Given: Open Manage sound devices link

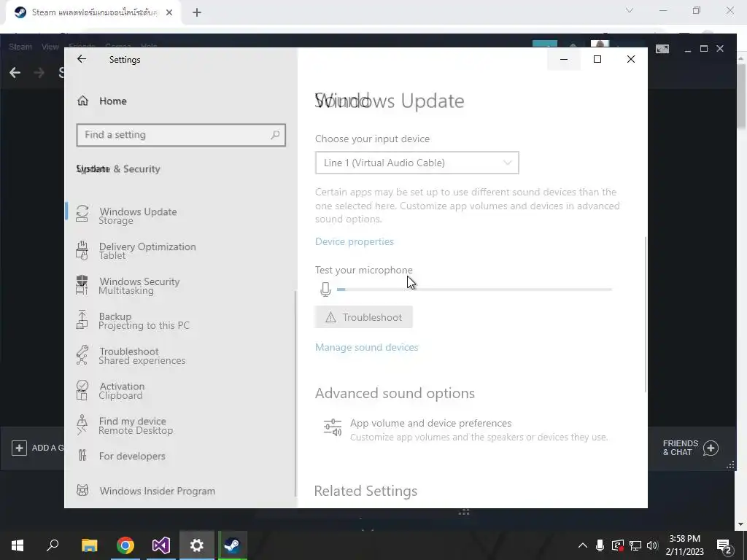Looking at the screenshot, I should (366, 347).
